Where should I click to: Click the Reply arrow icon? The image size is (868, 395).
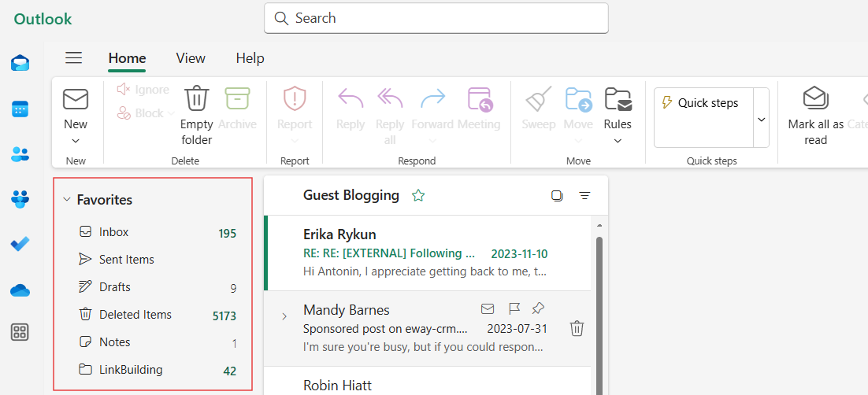pos(351,98)
